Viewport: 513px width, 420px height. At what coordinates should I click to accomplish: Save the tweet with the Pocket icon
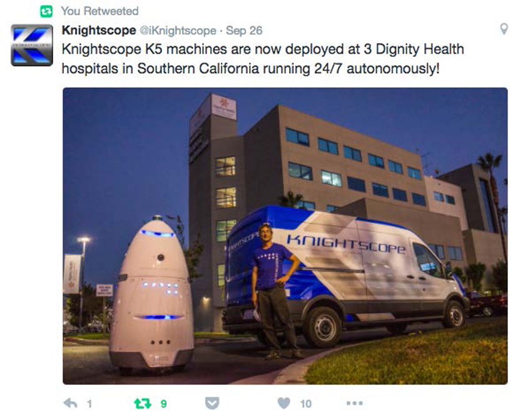pos(212,403)
